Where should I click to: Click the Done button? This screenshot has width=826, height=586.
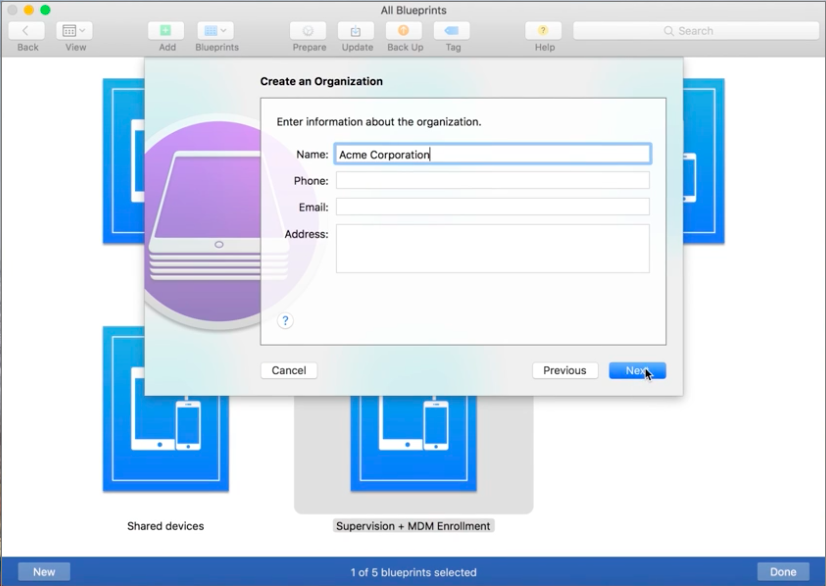pyautogui.click(x=783, y=571)
